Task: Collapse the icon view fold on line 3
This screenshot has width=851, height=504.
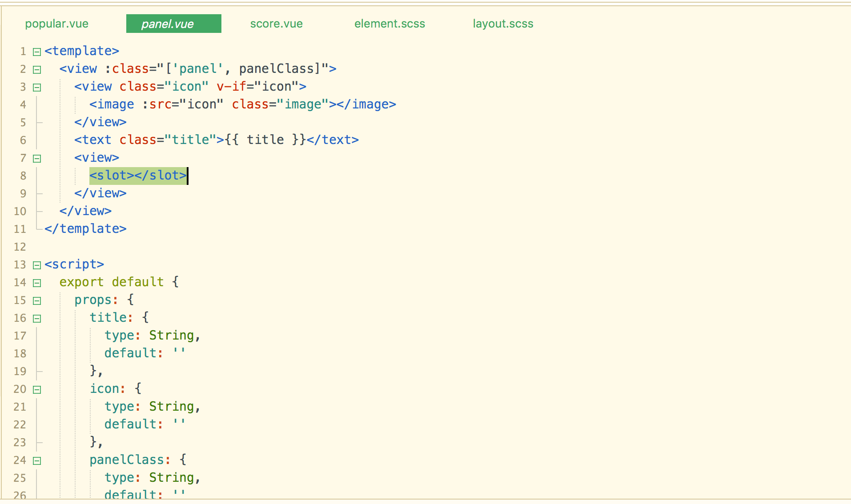Action: pyautogui.click(x=37, y=88)
